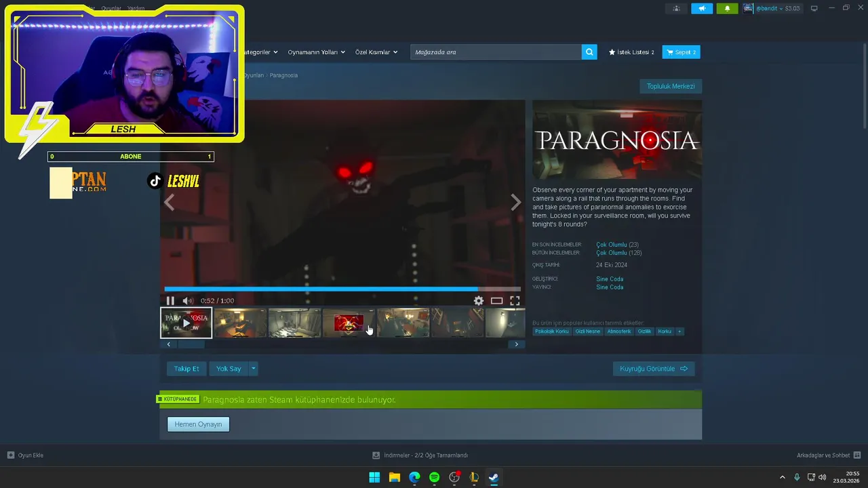Open Gizli Nesne tag
Screen dimensions: 868x488
[x=588, y=331]
